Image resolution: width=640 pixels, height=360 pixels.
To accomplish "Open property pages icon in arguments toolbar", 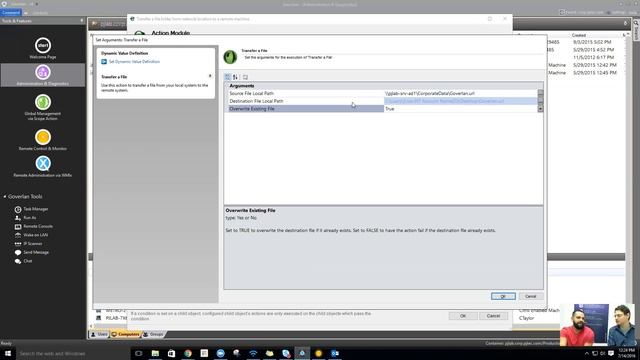I will pos(245,77).
